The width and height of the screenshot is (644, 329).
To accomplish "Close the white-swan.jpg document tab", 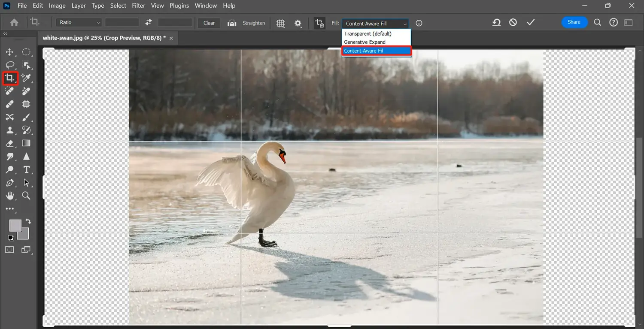I will (x=171, y=38).
